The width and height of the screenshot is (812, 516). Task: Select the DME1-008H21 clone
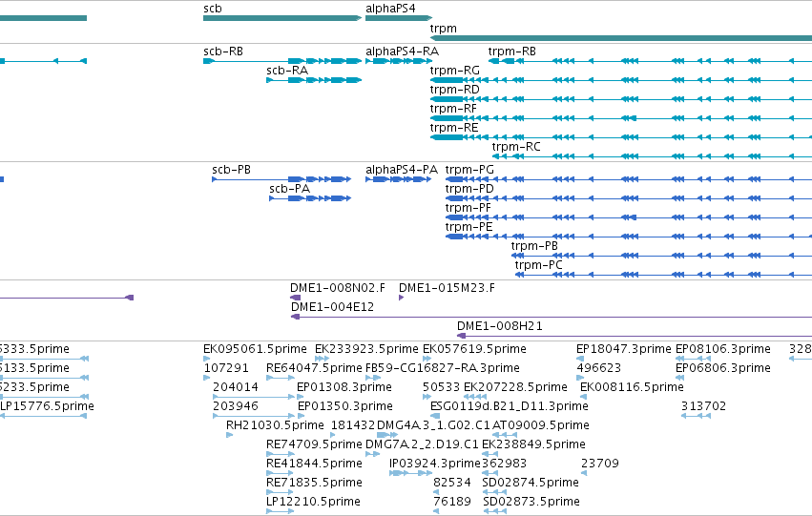(635, 336)
